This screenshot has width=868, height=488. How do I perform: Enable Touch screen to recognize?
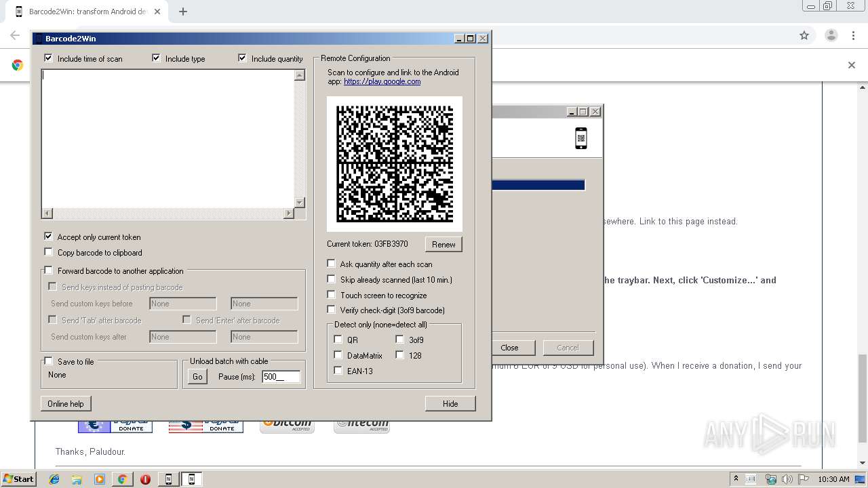click(x=331, y=295)
